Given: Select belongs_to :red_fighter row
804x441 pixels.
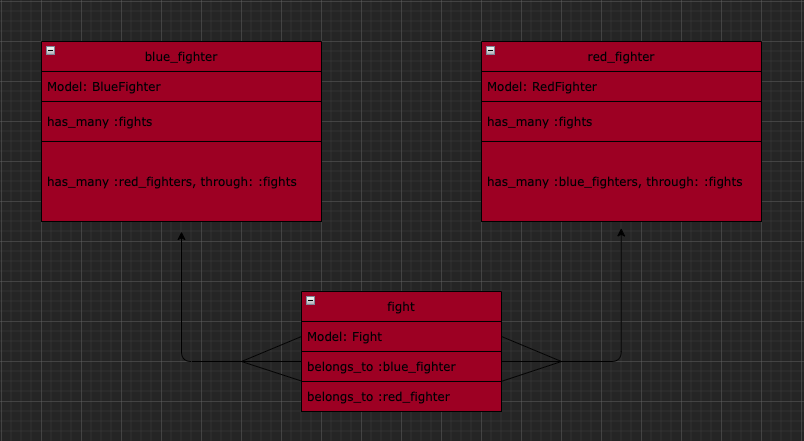Looking at the screenshot, I should pyautogui.click(x=401, y=396).
